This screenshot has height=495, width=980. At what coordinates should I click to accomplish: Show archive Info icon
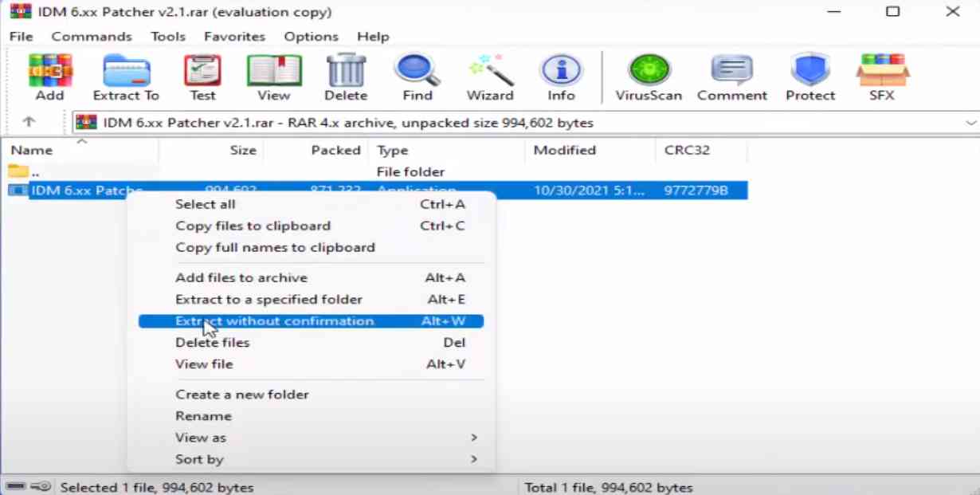coord(561,78)
